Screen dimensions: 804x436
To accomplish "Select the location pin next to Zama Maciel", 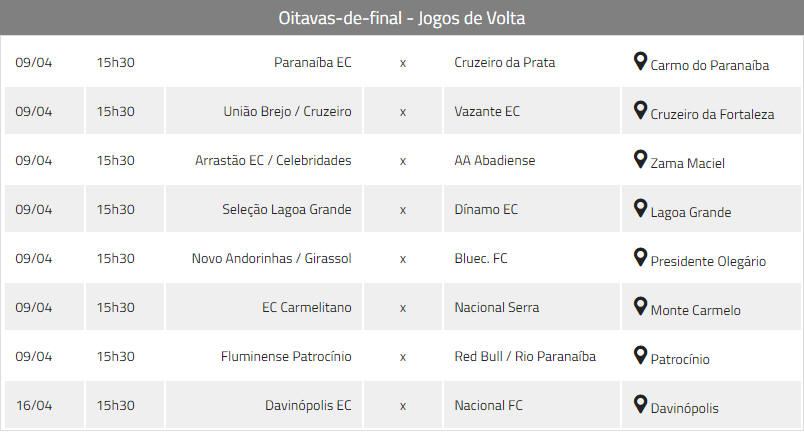I will 640,160.
